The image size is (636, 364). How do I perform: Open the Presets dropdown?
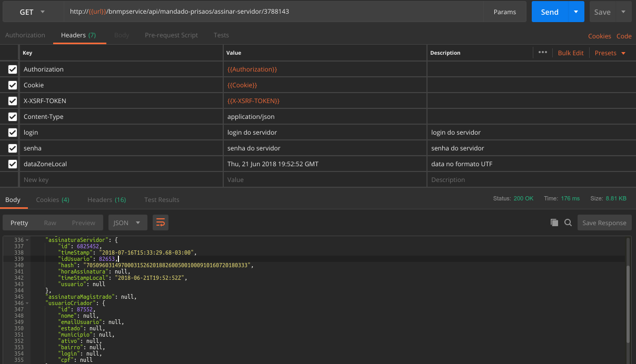[x=610, y=53]
